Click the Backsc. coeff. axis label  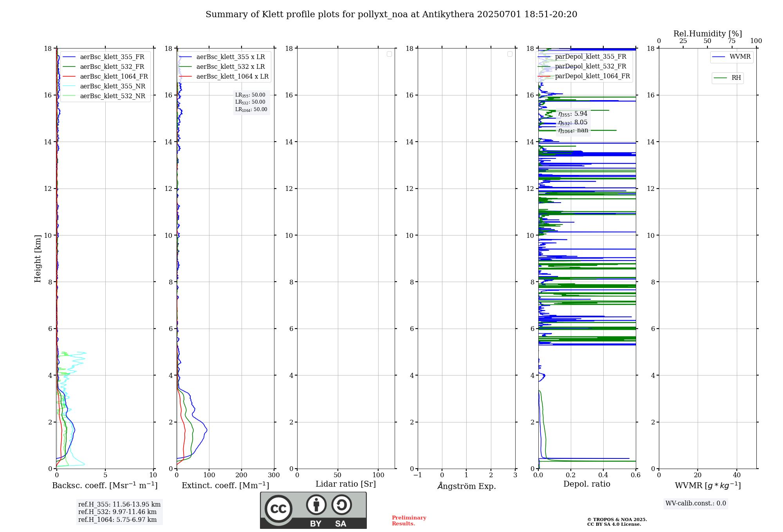tap(105, 485)
